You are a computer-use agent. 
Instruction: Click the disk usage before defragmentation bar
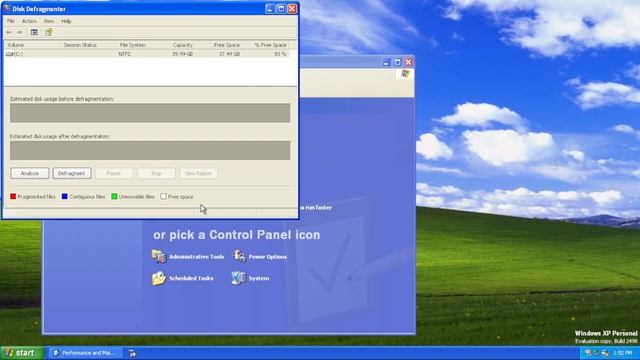(x=150, y=113)
